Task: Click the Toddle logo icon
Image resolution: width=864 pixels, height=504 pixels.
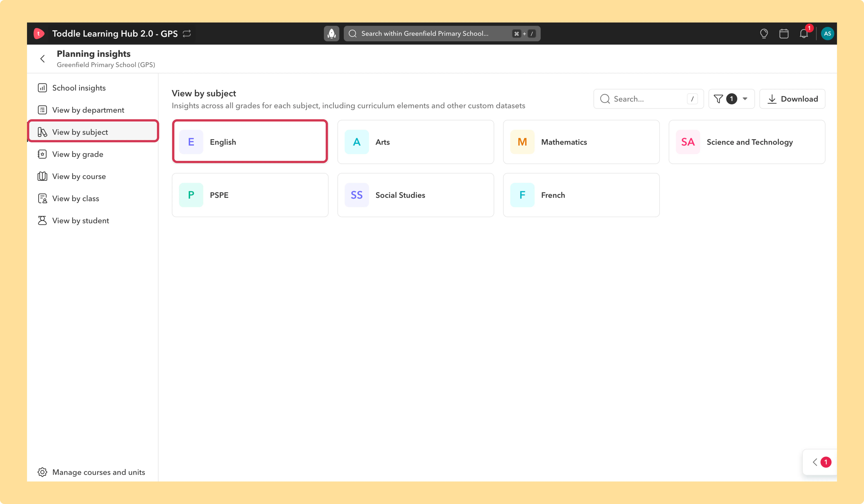Action: [39, 34]
